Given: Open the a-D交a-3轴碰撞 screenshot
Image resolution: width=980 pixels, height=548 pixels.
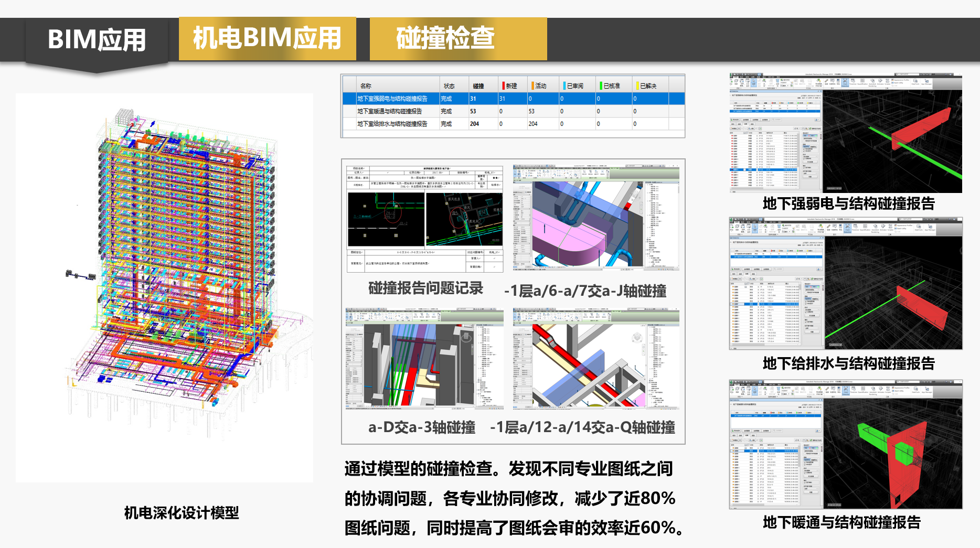Looking at the screenshot, I should 424,359.
